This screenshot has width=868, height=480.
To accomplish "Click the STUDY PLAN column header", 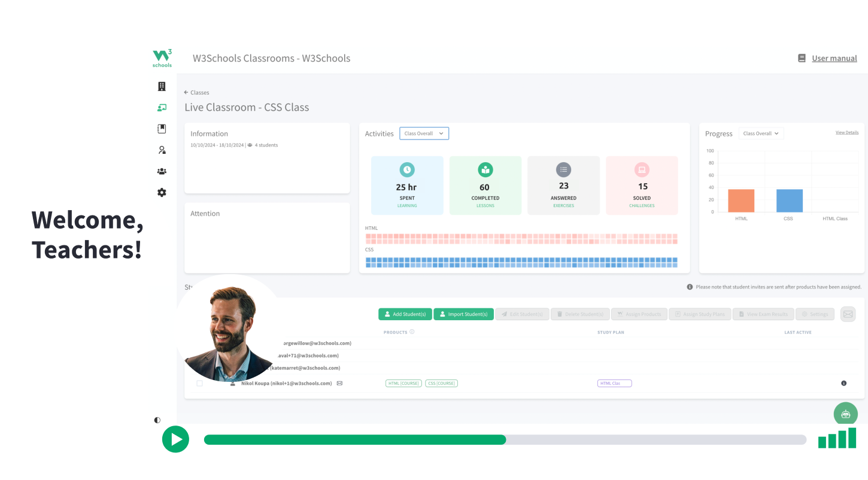I will point(611,332).
